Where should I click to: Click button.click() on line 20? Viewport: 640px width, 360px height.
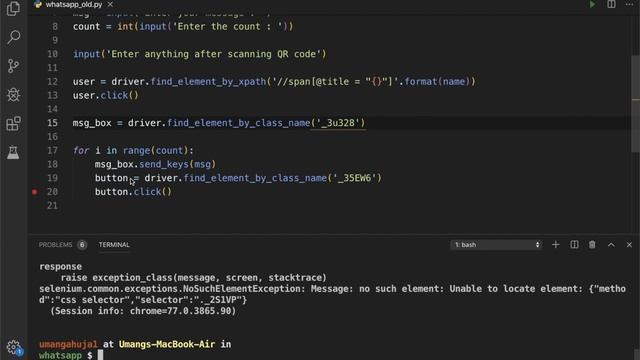click(x=133, y=192)
